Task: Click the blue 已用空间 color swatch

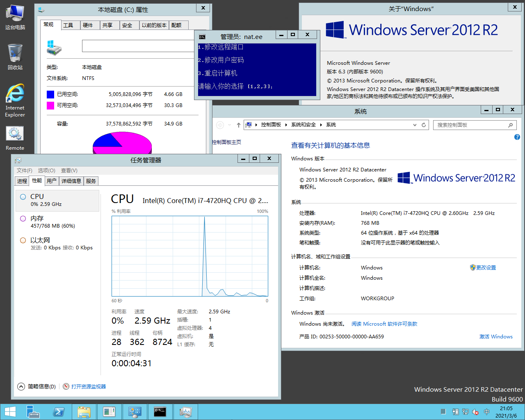Action: pyautogui.click(x=50, y=94)
